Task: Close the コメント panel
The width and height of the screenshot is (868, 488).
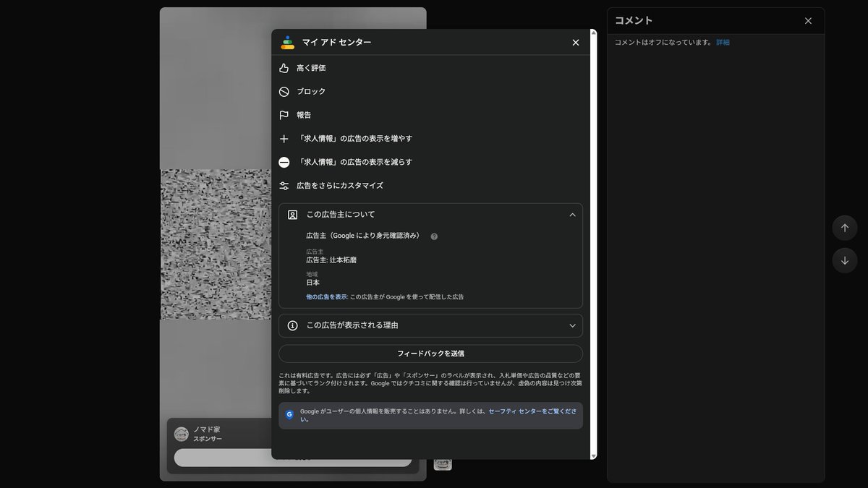Action: 808,21
